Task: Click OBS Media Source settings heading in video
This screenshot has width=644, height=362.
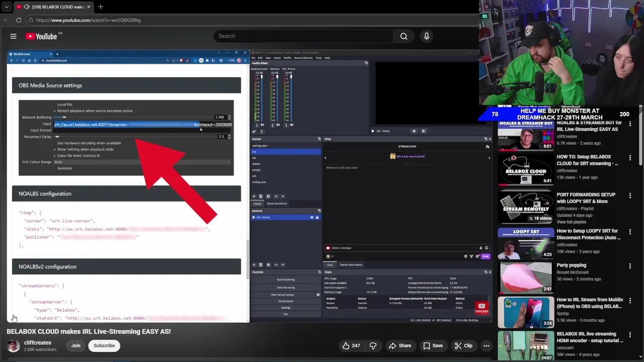Action: click(50, 85)
